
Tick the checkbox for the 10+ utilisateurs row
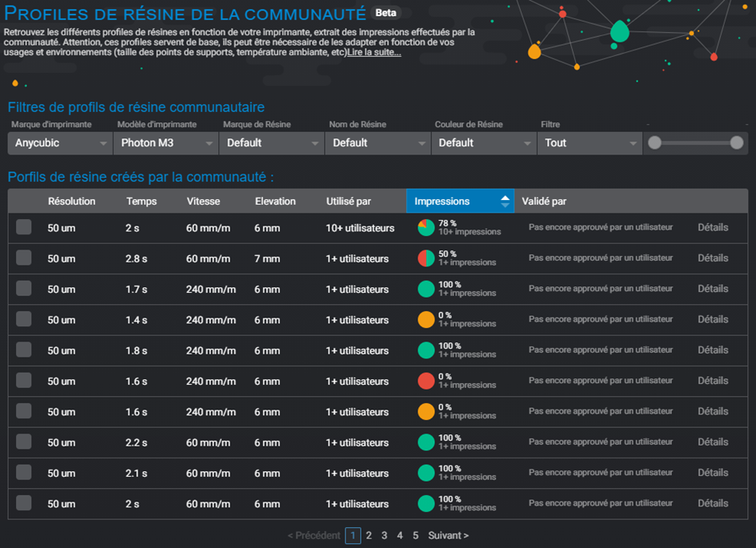(24, 227)
